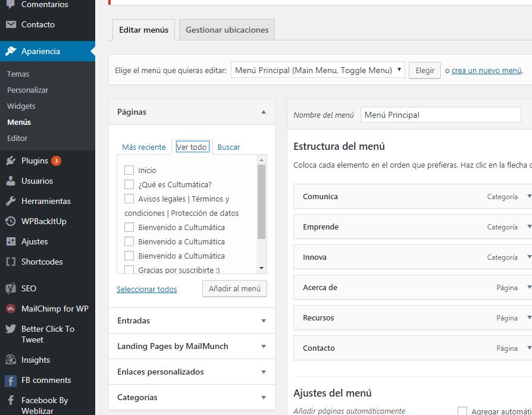Open the menu selection dropdown
Image resolution: width=532 pixels, height=415 pixels.
point(318,70)
